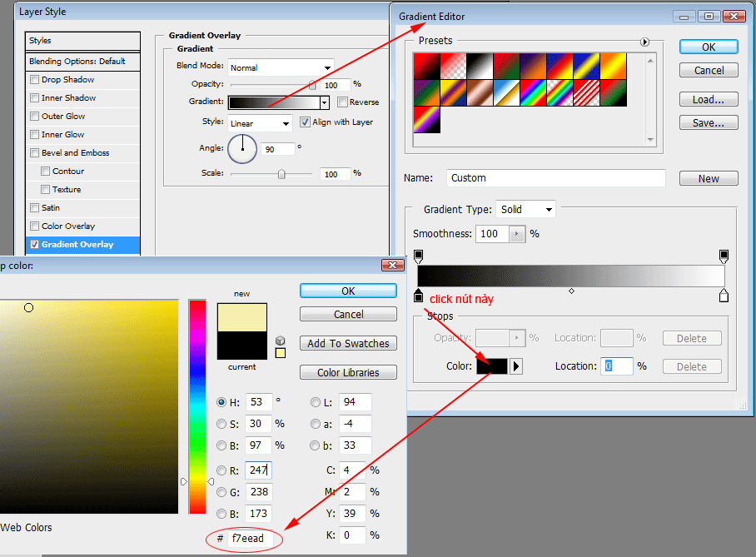This screenshot has width=756, height=557.
Task: Expand the stop color arrow menu
Action: point(516,366)
